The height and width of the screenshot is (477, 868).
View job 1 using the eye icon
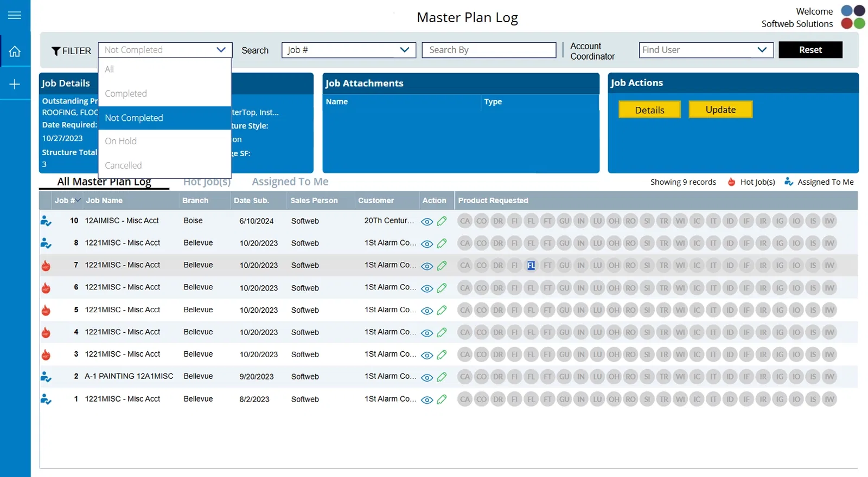427,400
